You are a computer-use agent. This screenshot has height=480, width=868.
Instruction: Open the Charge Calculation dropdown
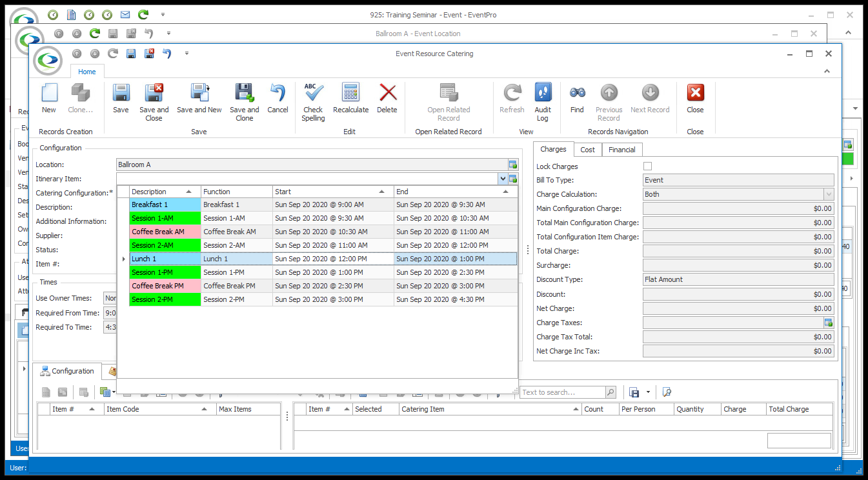coord(829,194)
